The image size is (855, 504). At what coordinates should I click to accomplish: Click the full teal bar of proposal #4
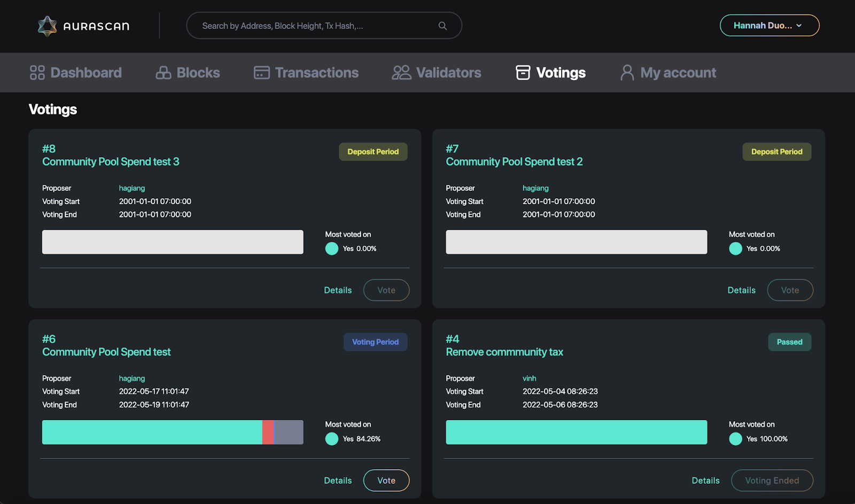(x=577, y=432)
